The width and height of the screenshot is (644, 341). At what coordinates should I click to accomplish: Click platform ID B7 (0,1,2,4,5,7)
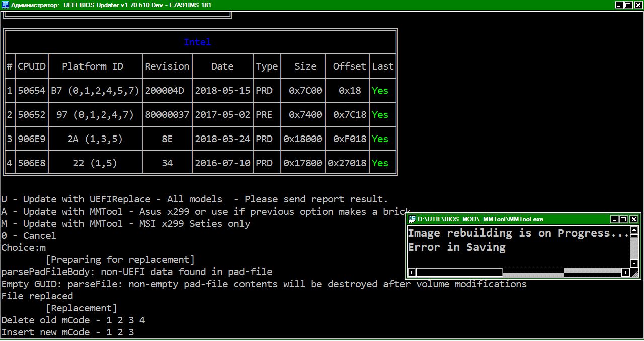(95, 91)
